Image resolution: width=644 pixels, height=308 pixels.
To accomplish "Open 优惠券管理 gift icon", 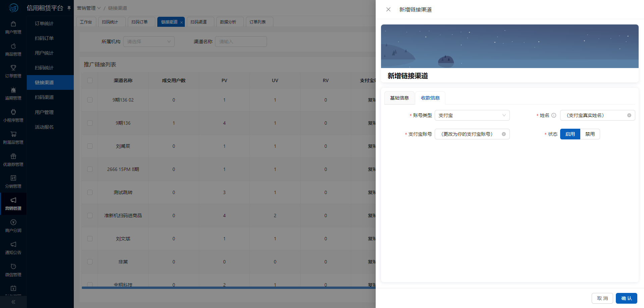I will 13,156.
